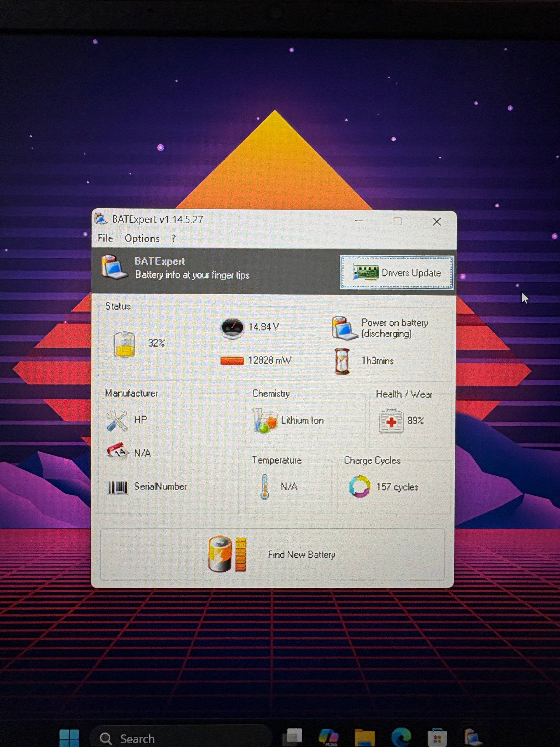Select the HP manufacturer name
The width and height of the screenshot is (560, 747).
click(x=140, y=420)
